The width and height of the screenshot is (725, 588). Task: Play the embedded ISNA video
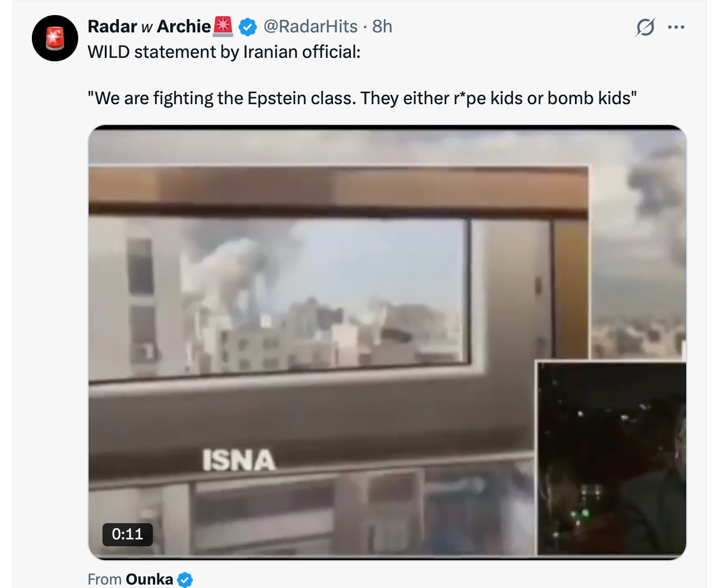pyautogui.click(x=387, y=343)
